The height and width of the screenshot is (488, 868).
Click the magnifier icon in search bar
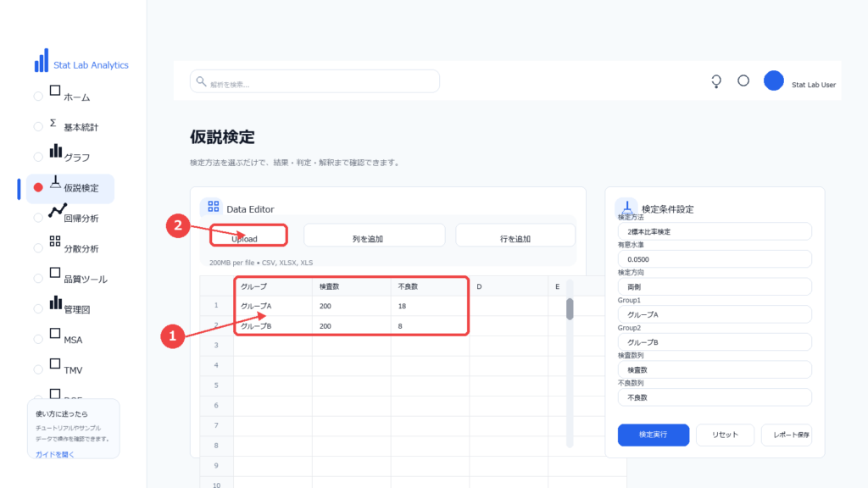(201, 81)
